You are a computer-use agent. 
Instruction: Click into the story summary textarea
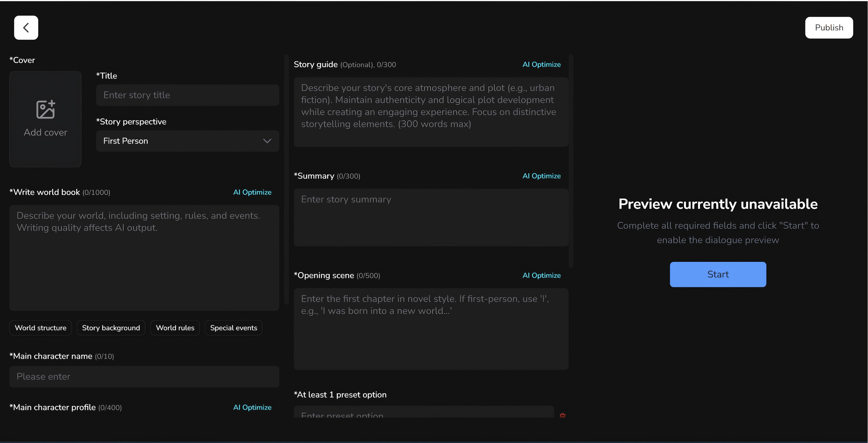pyautogui.click(x=431, y=217)
